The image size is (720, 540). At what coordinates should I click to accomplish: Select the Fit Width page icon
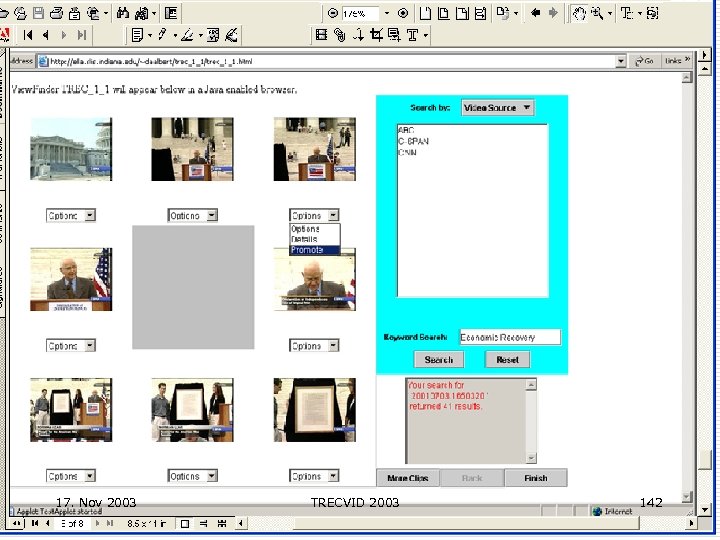462,13
